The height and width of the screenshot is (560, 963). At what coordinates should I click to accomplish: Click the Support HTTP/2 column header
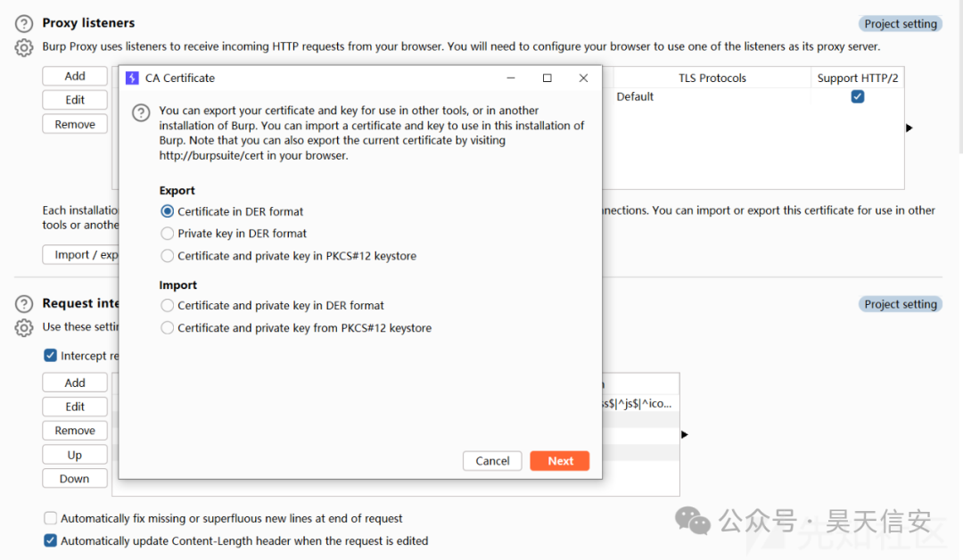pos(858,78)
